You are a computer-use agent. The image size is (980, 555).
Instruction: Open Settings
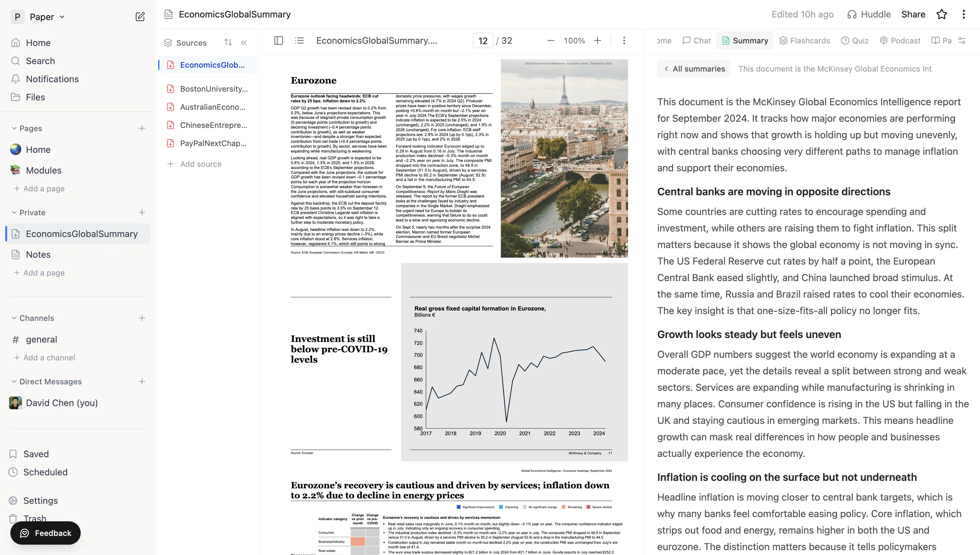[x=41, y=501]
